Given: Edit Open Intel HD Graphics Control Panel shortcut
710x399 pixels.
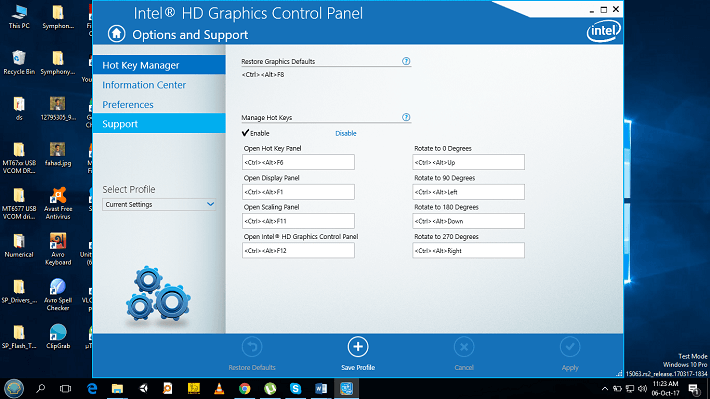Looking at the screenshot, I should [298, 250].
